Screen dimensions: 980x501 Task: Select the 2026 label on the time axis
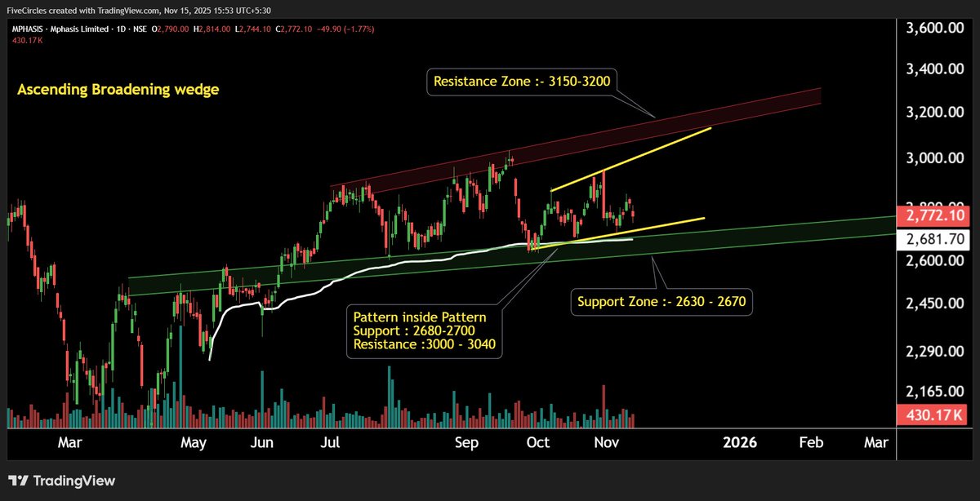pos(739,442)
